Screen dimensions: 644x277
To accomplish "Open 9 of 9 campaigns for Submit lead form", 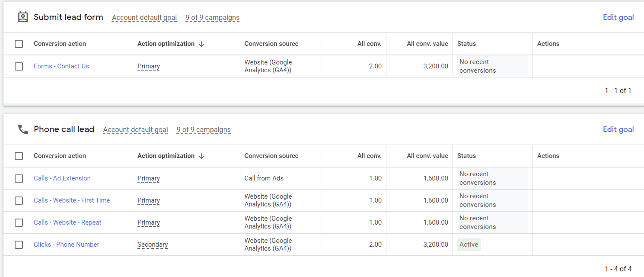I will [x=212, y=18].
